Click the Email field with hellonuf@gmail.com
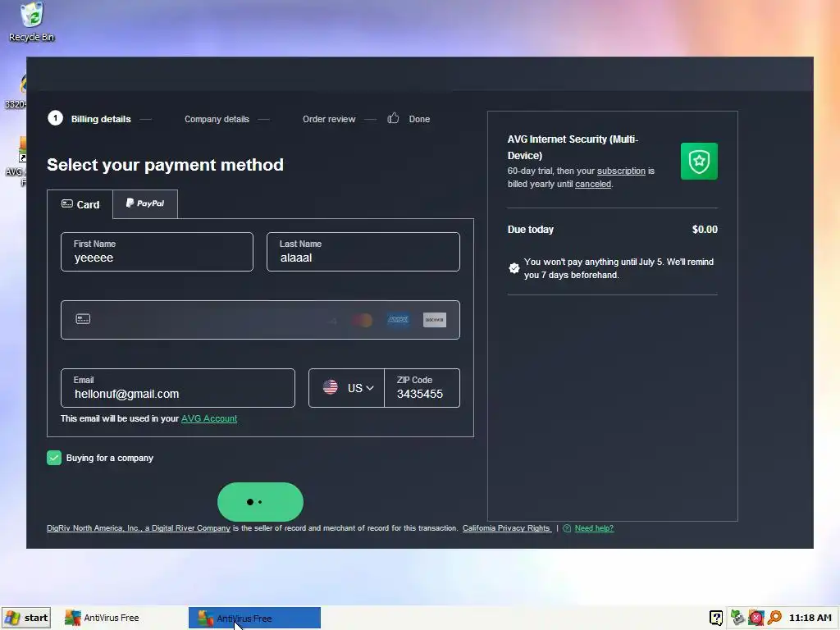Image resolution: width=840 pixels, height=630 pixels. (178, 388)
